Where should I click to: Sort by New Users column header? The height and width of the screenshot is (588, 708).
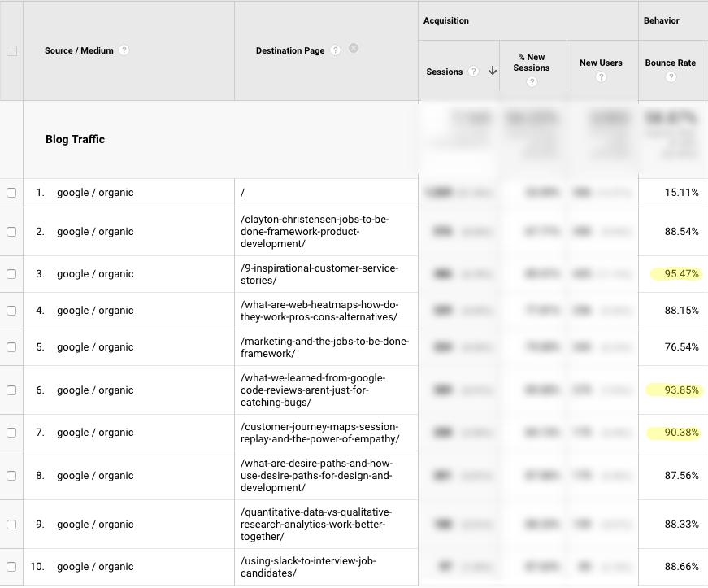point(601,63)
